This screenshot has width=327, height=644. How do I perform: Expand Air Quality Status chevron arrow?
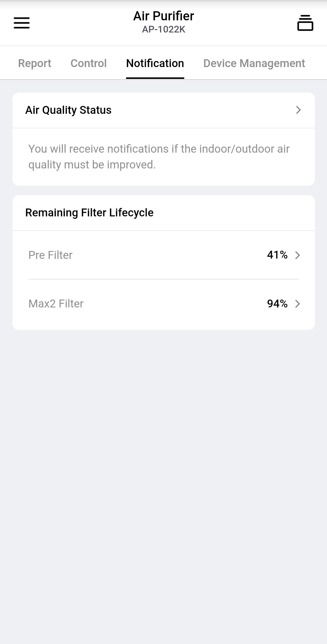(x=298, y=110)
